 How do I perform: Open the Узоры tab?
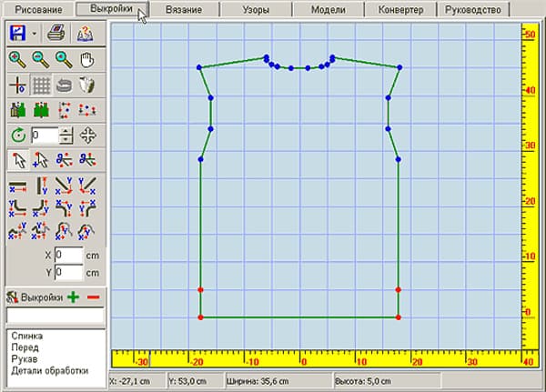point(256,10)
